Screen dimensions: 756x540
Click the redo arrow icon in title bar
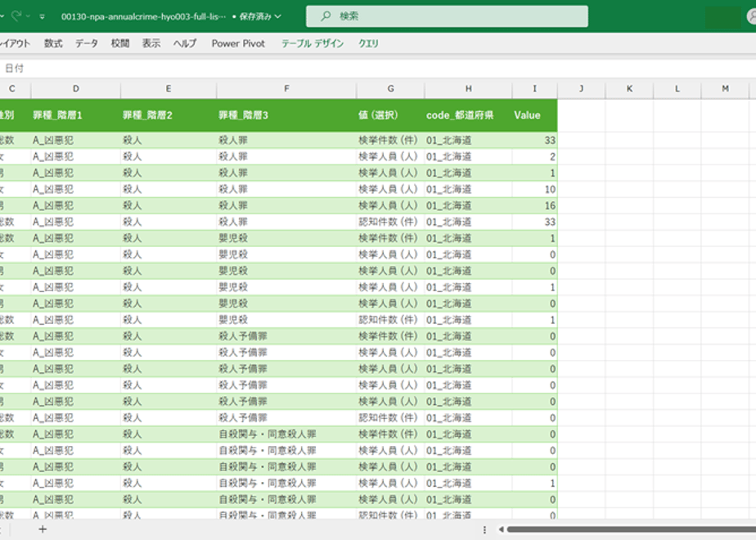16,16
